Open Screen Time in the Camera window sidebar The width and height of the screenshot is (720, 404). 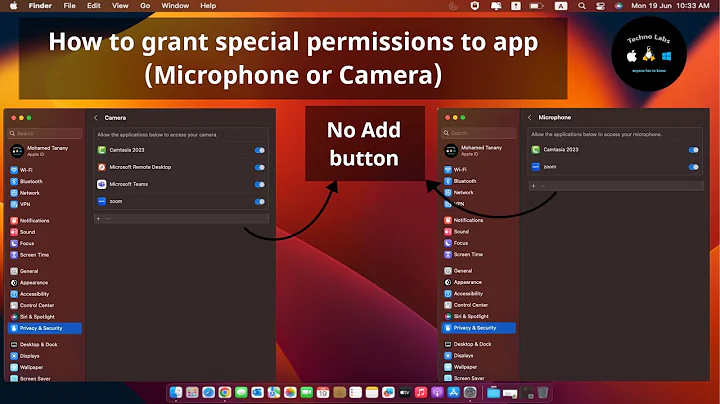tap(29, 255)
